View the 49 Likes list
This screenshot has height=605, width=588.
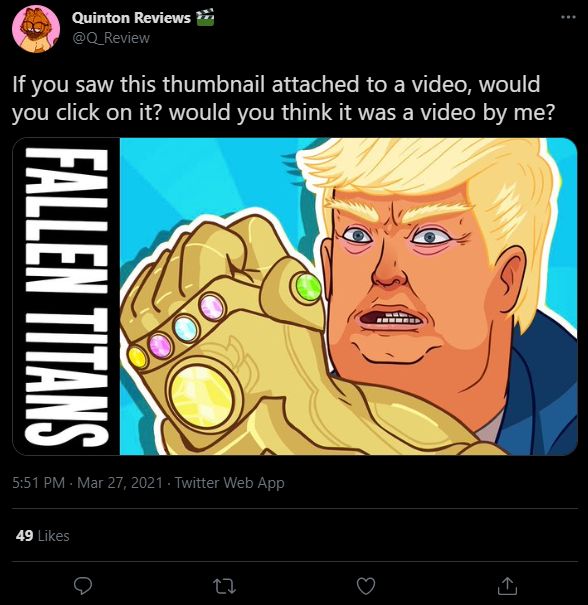coord(42,536)
